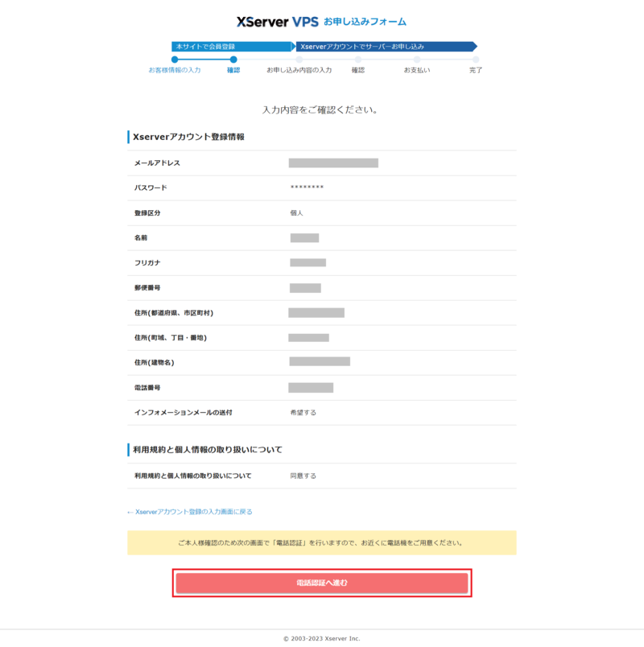Image resolution: width=644 pixels, height=647 pixels.
Task: Click the 利用規約と個人情報の取り扱いについて section heading
Action: click(208, 449)
